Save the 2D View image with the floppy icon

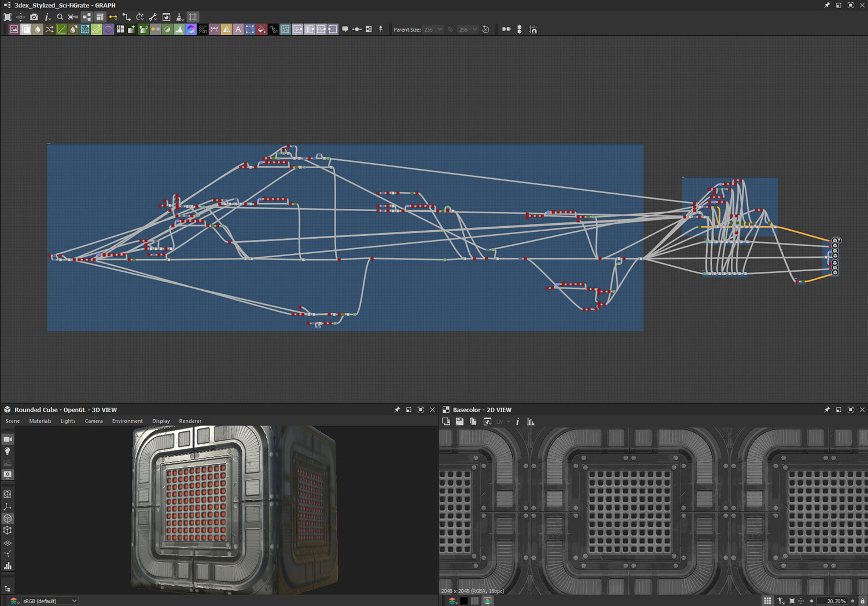pyautogui.click(x=459, y=422)
